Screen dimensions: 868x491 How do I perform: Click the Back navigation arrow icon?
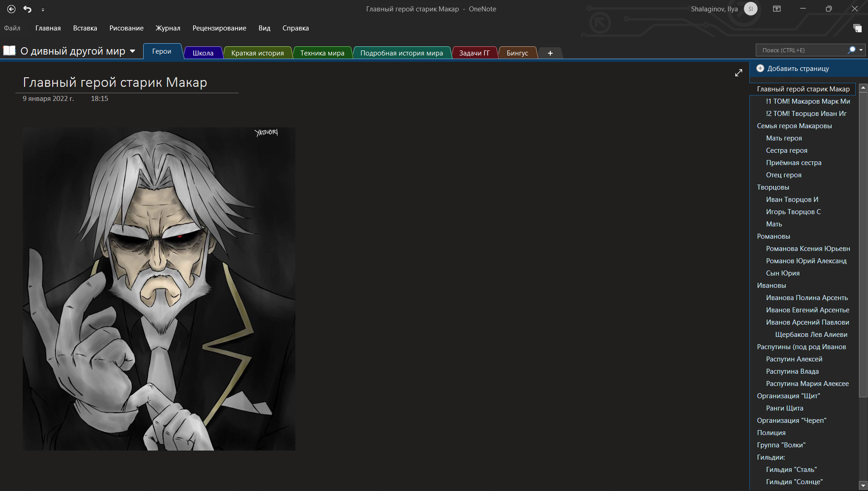pyautogui.click(x=11, y=9)
